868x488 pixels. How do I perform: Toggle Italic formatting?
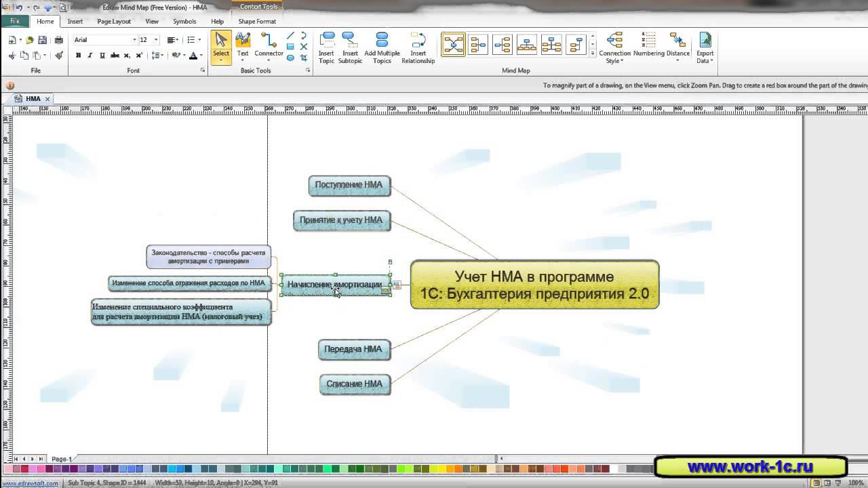coord(90,56)
